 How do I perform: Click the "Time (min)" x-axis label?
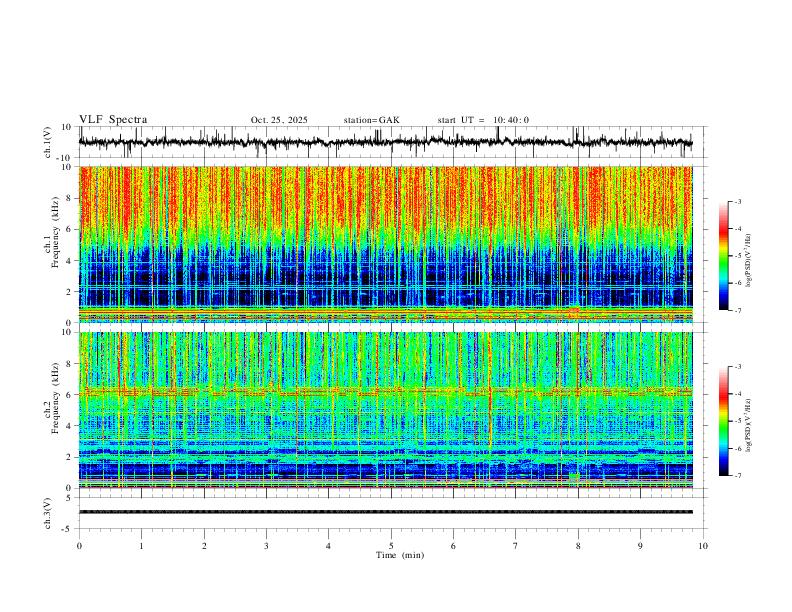coord(400,555)
